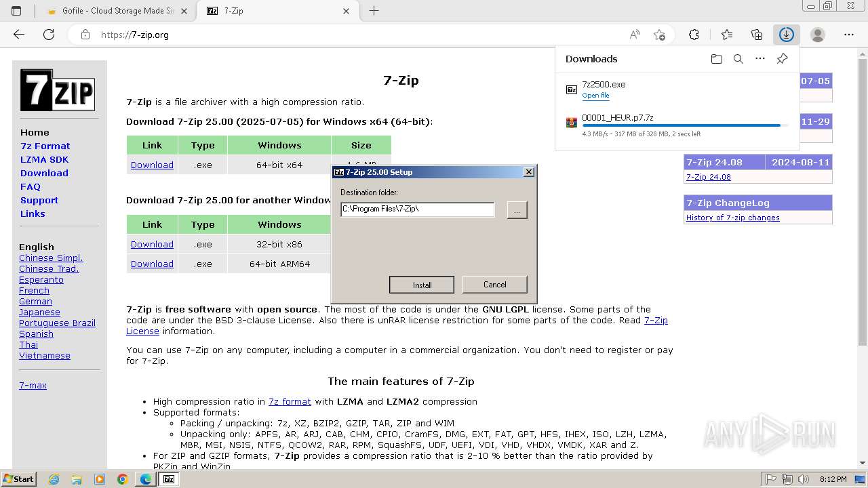Open History of 7-zip changes link
Image resolution: width=868 pixels, height=488 pixels.
point(733,218)
